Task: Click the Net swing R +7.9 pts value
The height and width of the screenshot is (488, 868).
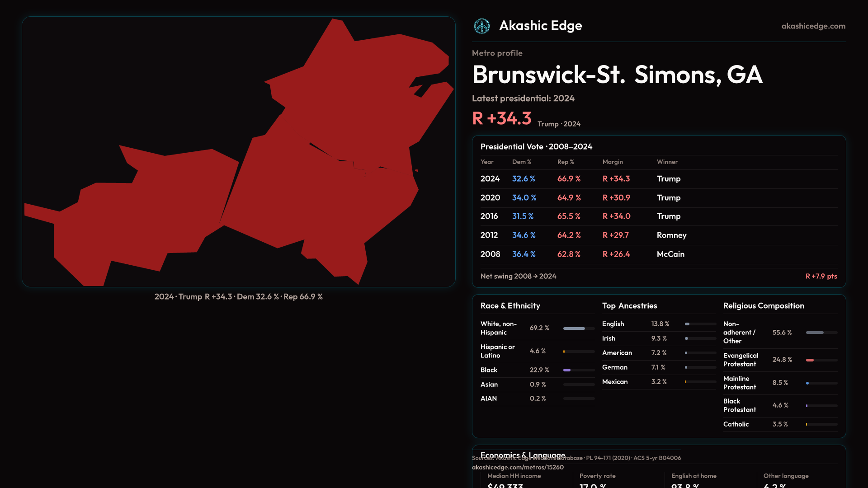Action: [x=821, y=276]
